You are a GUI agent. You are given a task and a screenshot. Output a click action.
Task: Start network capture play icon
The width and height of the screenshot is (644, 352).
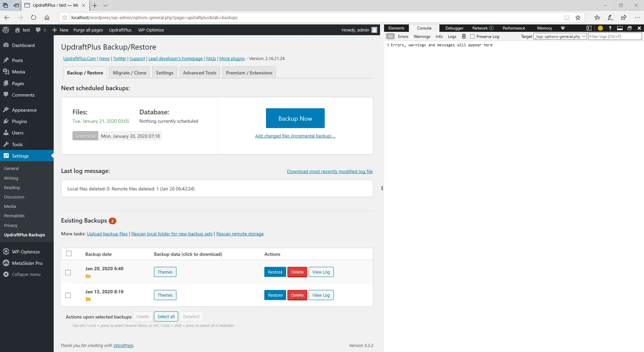tap(491, 28)
